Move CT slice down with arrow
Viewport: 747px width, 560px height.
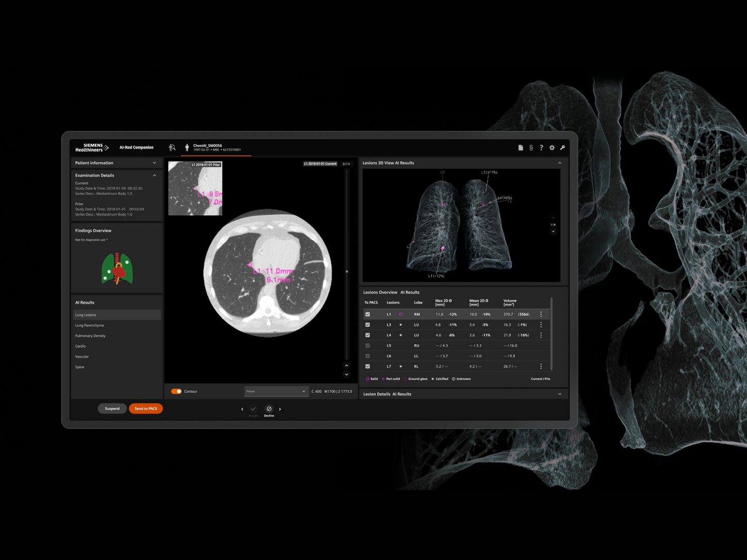click(347, 374)
